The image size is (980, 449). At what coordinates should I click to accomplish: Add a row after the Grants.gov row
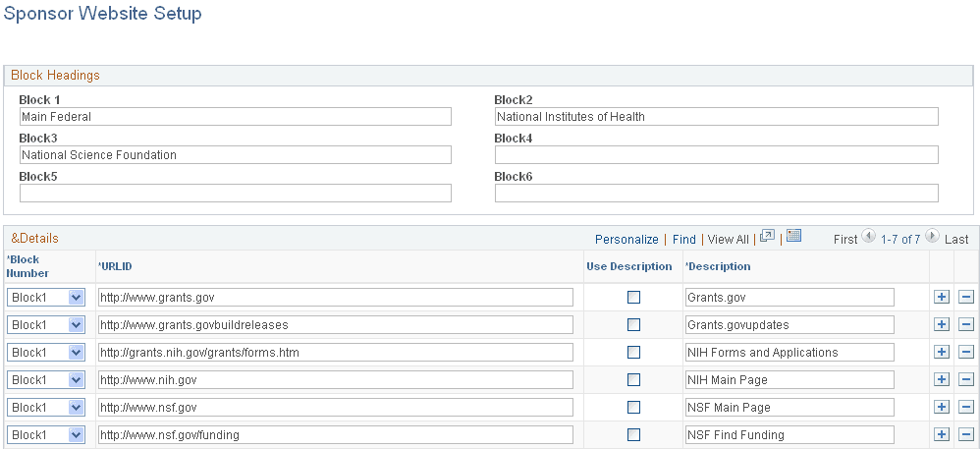[x=942, y=297]
